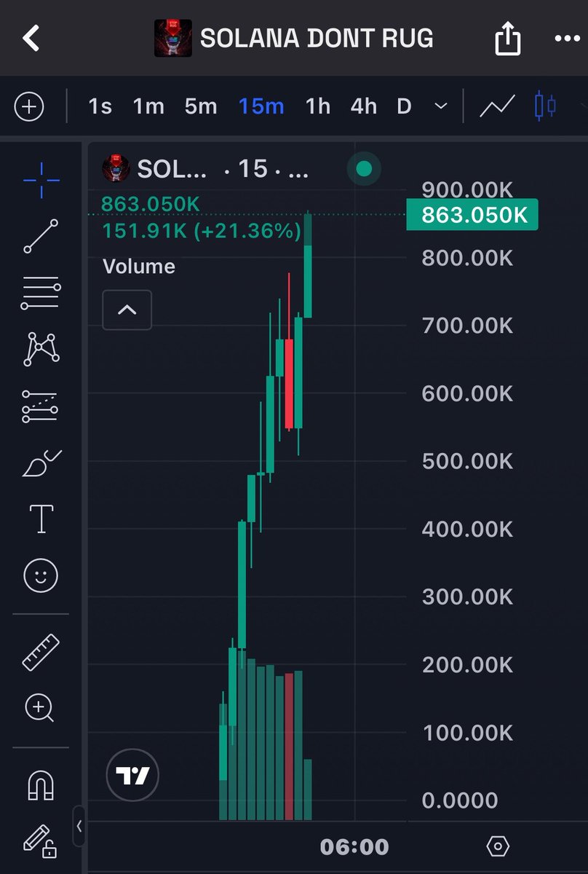The height and width of the screenshot is (874, 588).
Task: Collapse the Volume indicator legend chevron
Action: point(127,310)
